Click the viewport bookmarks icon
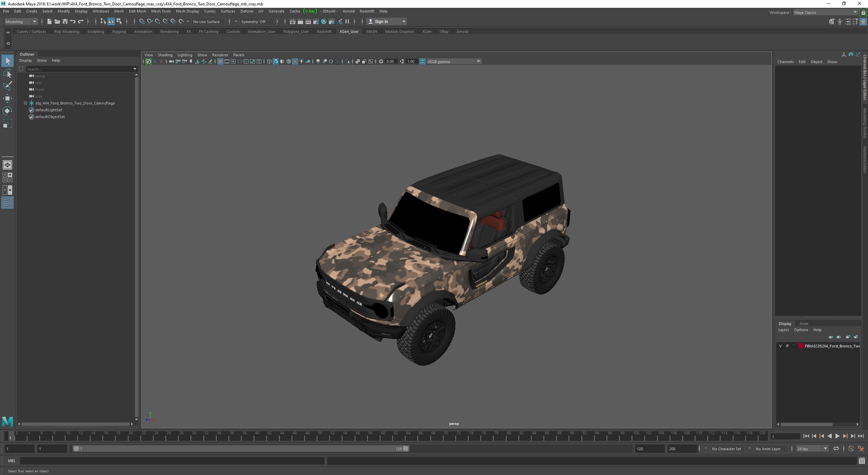 191,61
